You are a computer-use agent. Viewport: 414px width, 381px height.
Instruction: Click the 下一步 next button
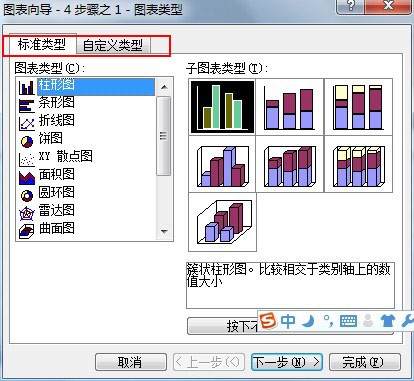[x=287, y=362]
